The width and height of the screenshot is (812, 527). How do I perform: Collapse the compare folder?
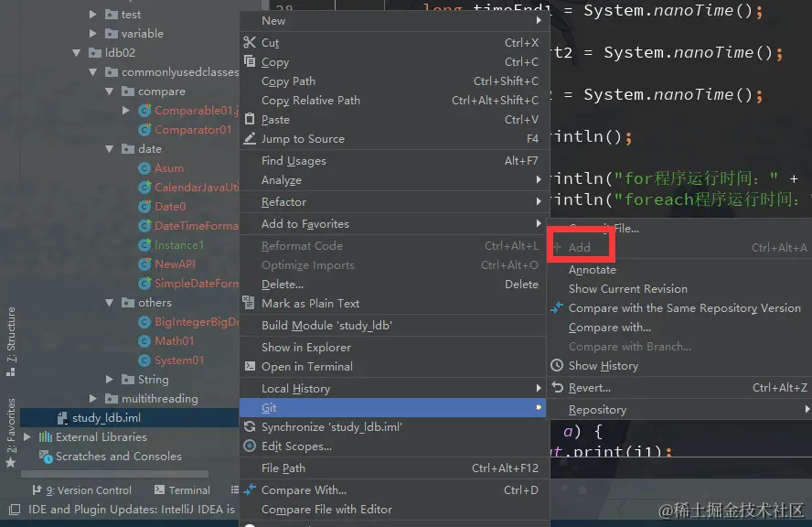[x=109, y=91]
